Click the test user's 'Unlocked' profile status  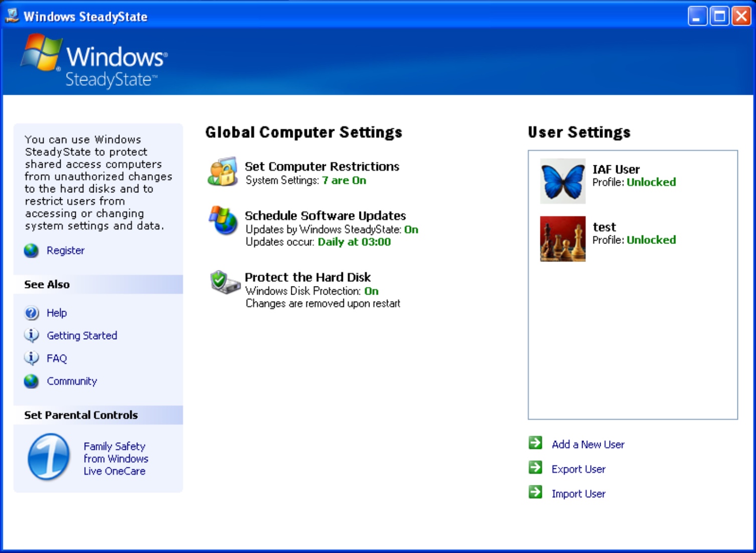651,240
